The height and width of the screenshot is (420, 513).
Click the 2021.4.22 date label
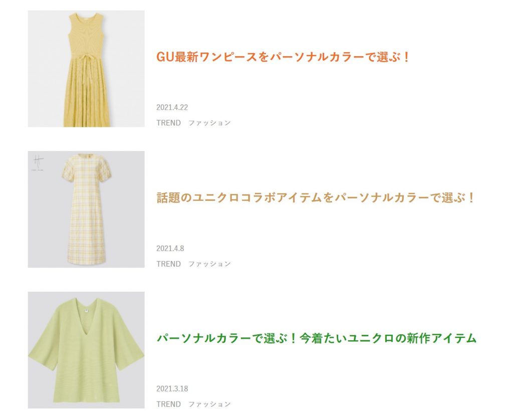tap(172, 107)
